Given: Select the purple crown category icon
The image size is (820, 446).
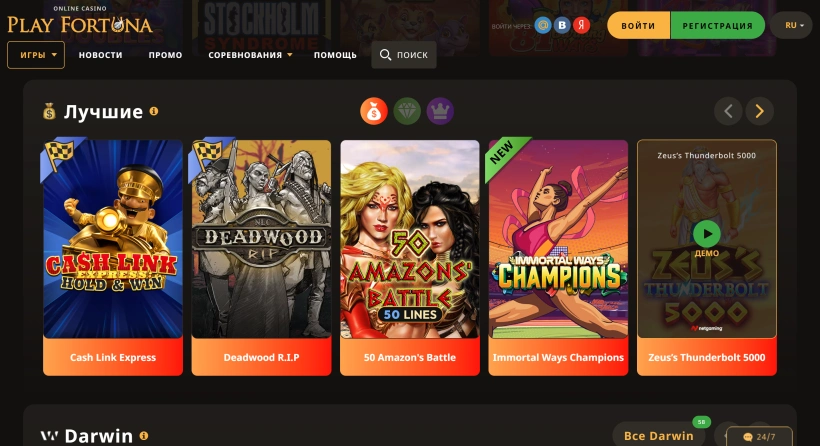Looking at the screenshot, I should (440, 111).
